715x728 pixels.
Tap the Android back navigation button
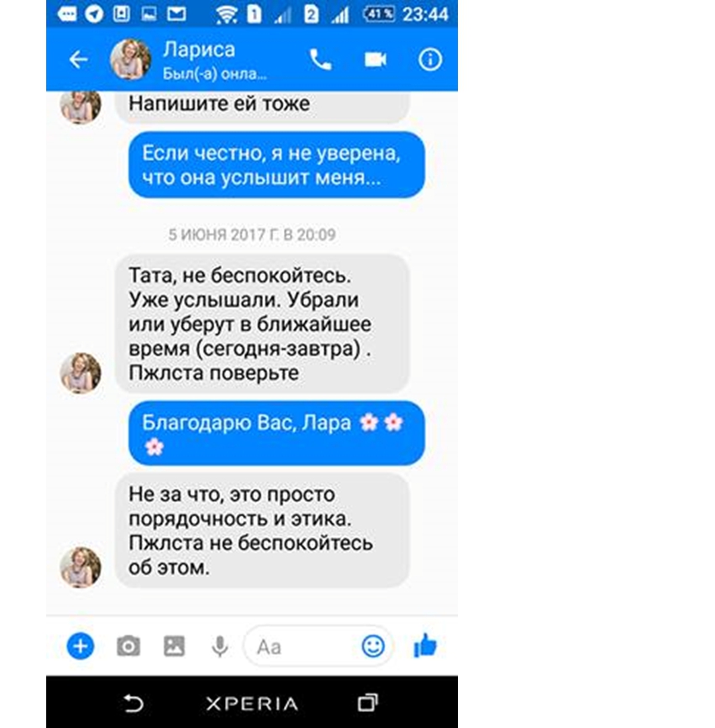pos(133,703)
